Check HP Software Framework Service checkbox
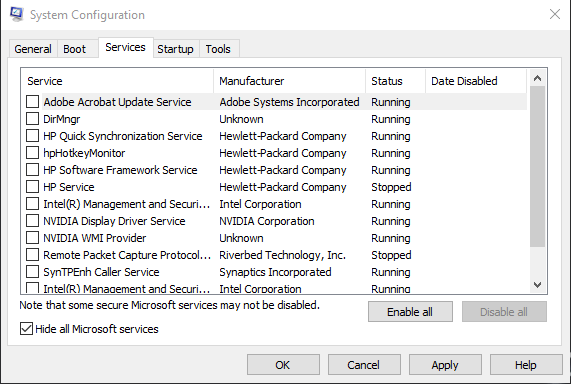The width and height of the screenshot is (571, 384). click(x=32, y=170)
